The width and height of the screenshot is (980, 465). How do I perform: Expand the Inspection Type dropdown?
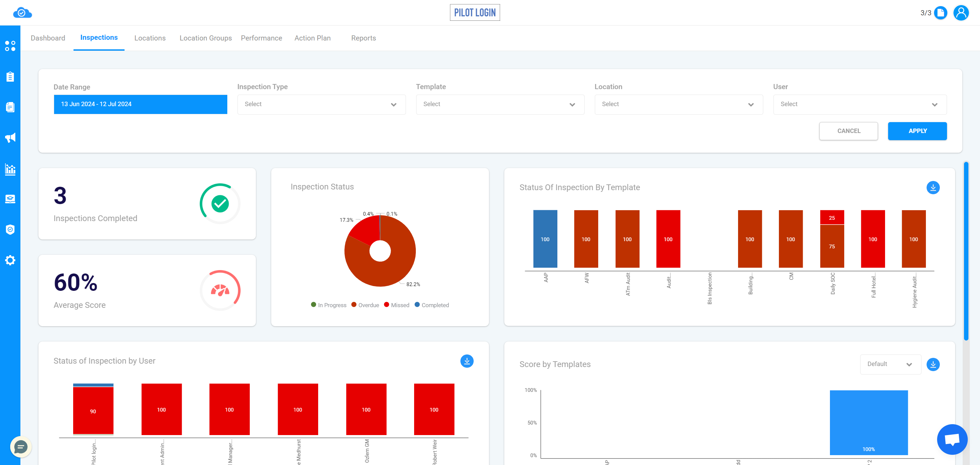tap(321, 104)
